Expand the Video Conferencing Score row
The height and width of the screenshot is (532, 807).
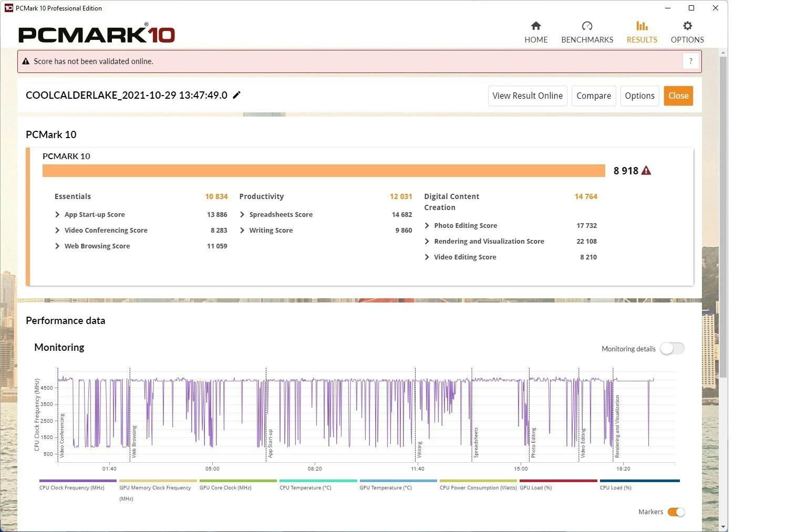coord(57,231)
